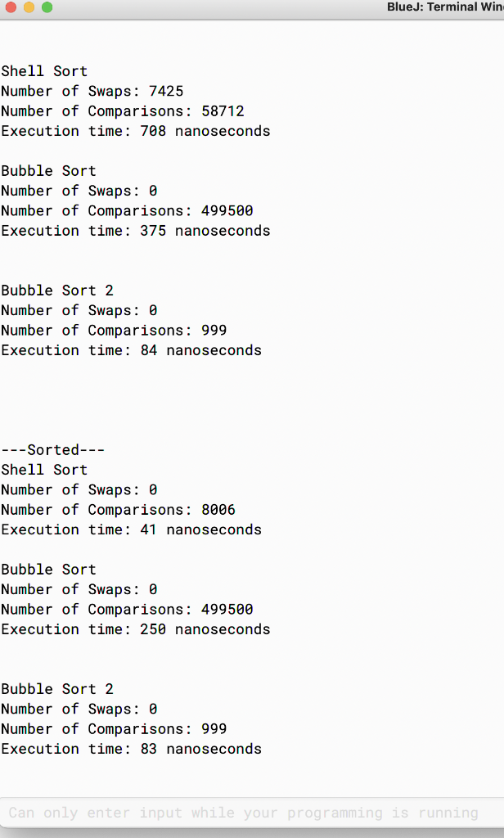This screenshot has height=838, width=504.
Task: Click Number of Comparisons: 58712 line
Action: click(123, 110)
